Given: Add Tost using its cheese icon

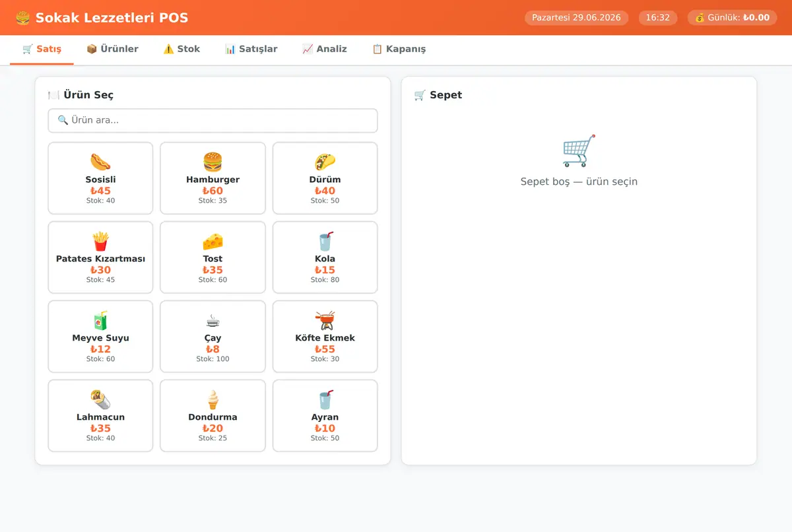Looking at the screenshot, I should point(213,241).
